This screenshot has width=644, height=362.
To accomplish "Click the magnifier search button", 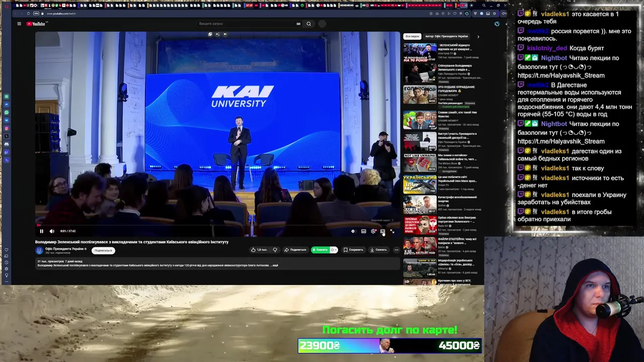I will 309,24.
